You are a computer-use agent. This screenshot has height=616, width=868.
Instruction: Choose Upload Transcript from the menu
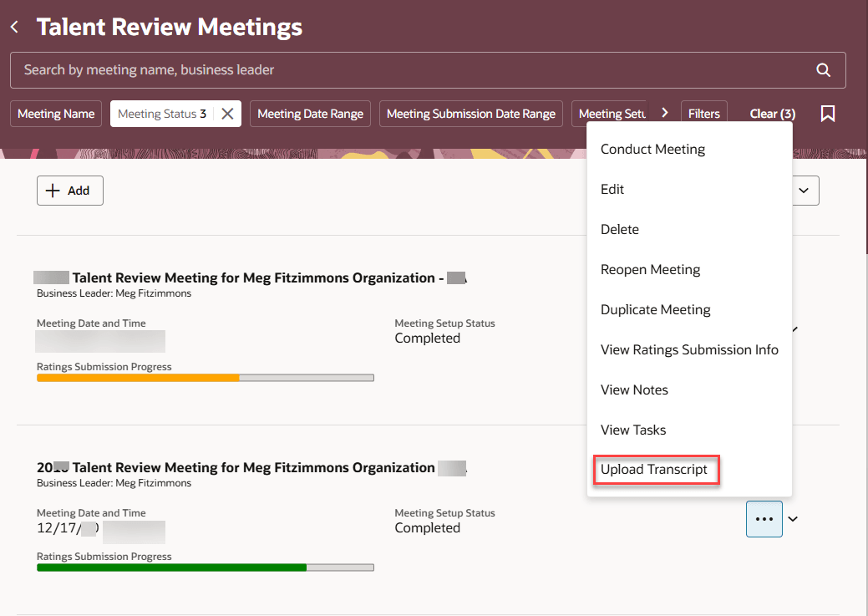[689, 470]
